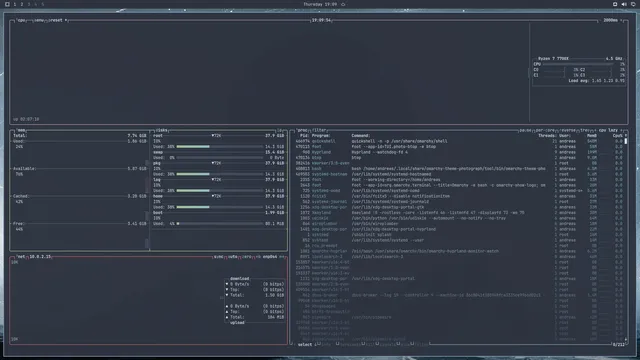Click the Thursday 19:09 clock in top bar

click(320, 4)
